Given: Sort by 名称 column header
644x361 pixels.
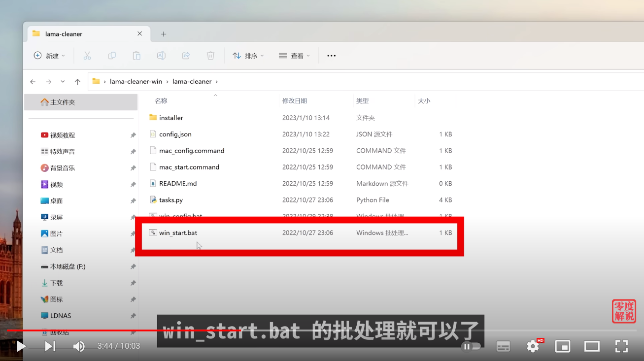Looking at the screenshot, I should click(161, 101).
